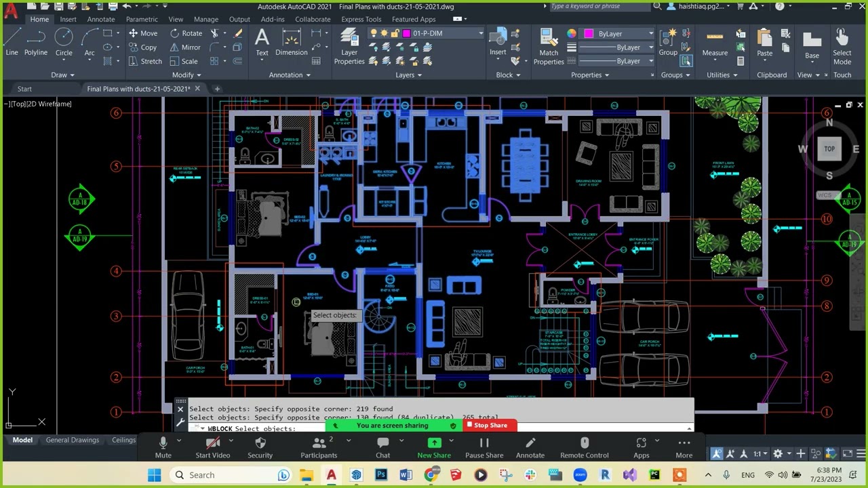Expand the Annotation panel

point(290,75)
